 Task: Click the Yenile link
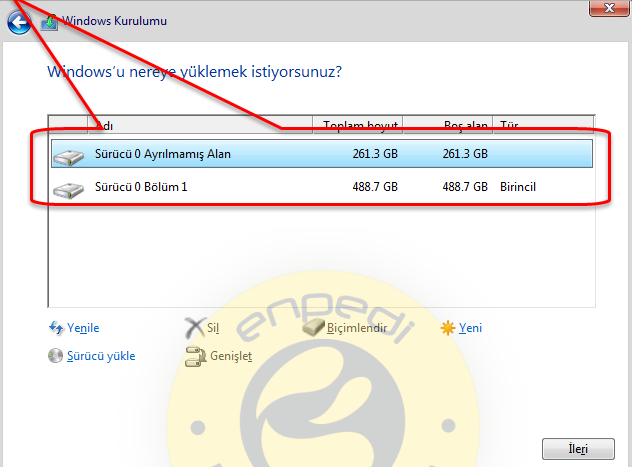pos(83,328)
